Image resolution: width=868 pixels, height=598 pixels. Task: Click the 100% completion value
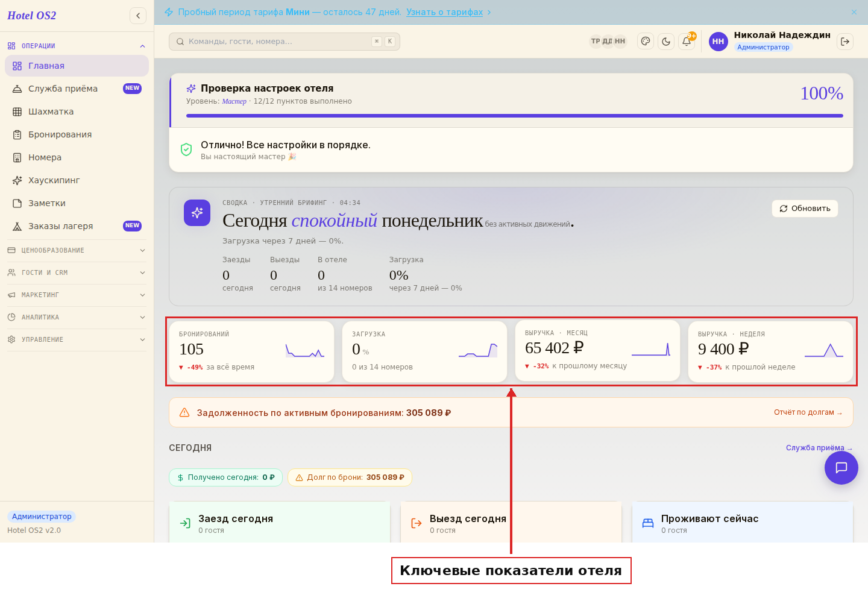(822, 93)
